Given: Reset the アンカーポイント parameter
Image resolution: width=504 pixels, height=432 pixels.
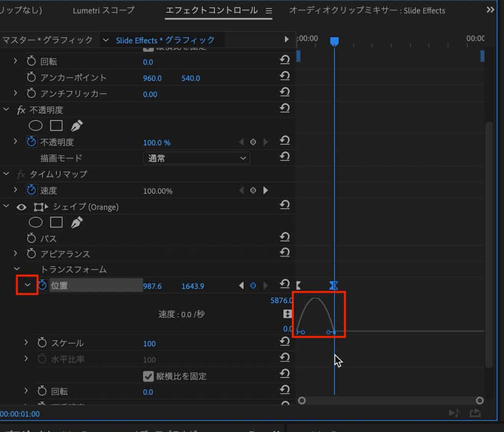Looking at the screenshot, I should [285, 76].
